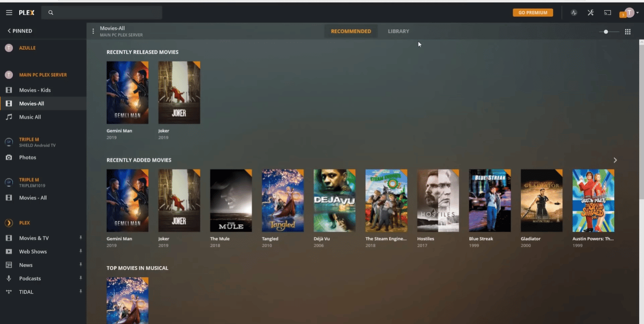Click the Go Premium button
The height and width of the screenshot is (324, 644).
(x=533, y=13)
